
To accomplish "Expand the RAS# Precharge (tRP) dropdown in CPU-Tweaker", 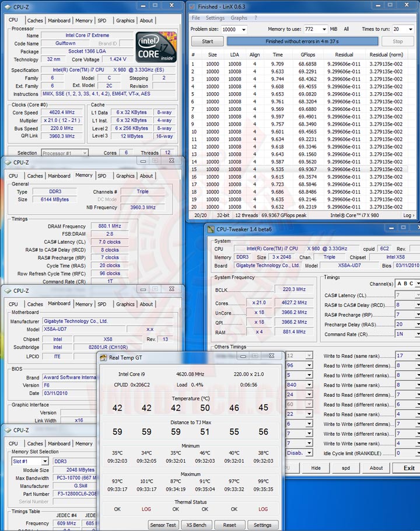I will [x=418, y=315].
